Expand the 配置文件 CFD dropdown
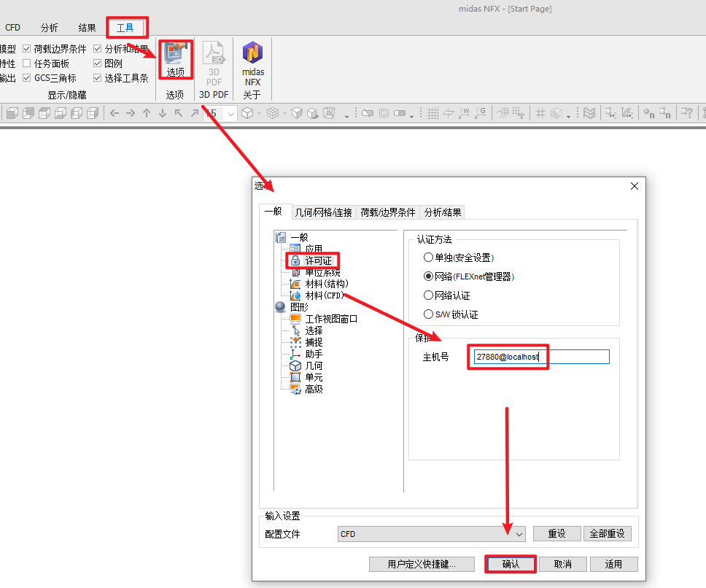The width and height of the screenshot is (706, 588). (x=431, y=534)
